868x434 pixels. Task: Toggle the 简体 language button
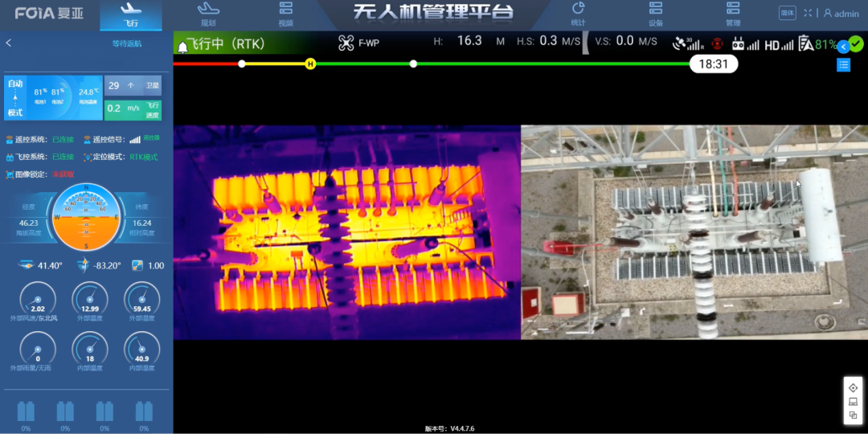tap(787, 13)
